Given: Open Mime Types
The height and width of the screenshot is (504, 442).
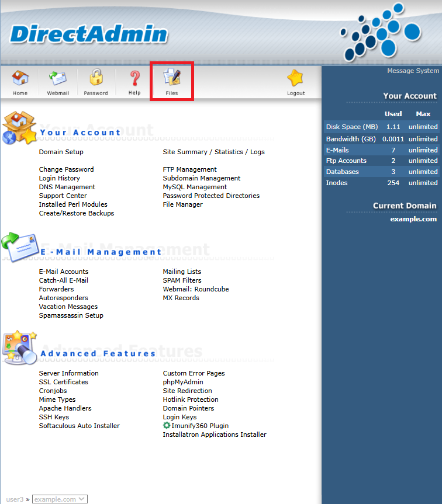Looking at the screenshot, I should 57,399.
